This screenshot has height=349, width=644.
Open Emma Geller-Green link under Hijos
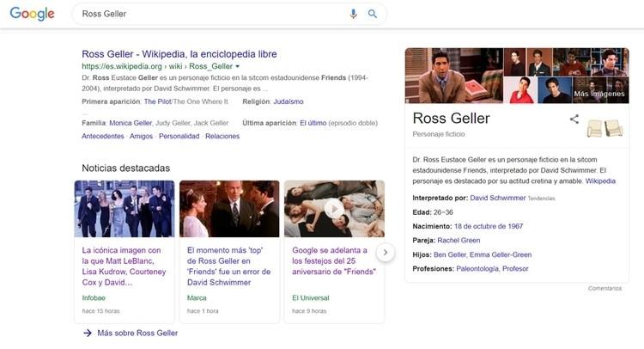pos(501,254)
